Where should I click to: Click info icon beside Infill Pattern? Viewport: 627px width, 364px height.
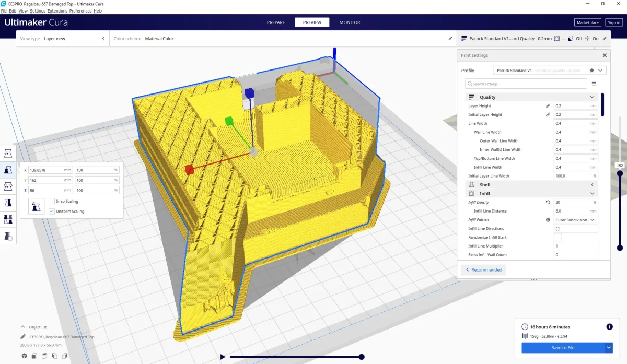coord(548,220)
